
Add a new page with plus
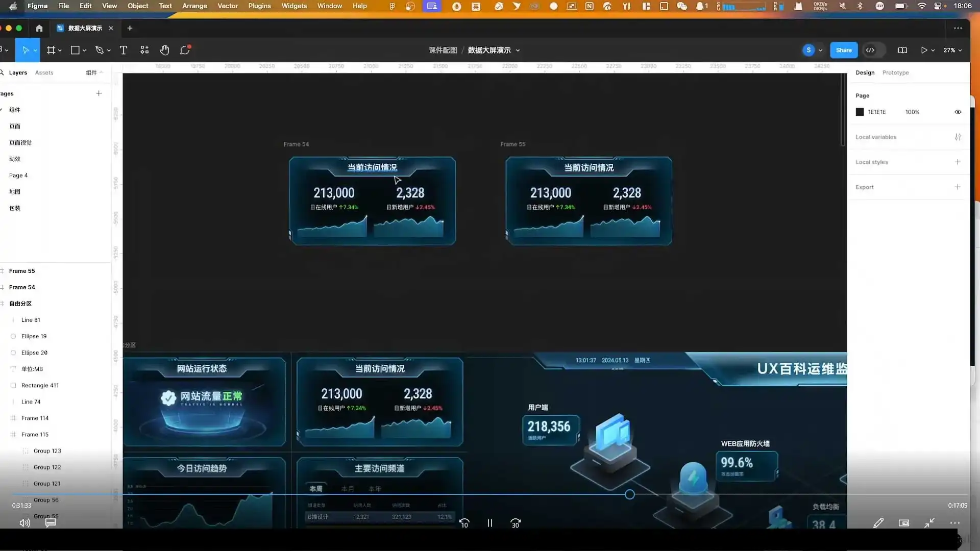tap(99, 93)
